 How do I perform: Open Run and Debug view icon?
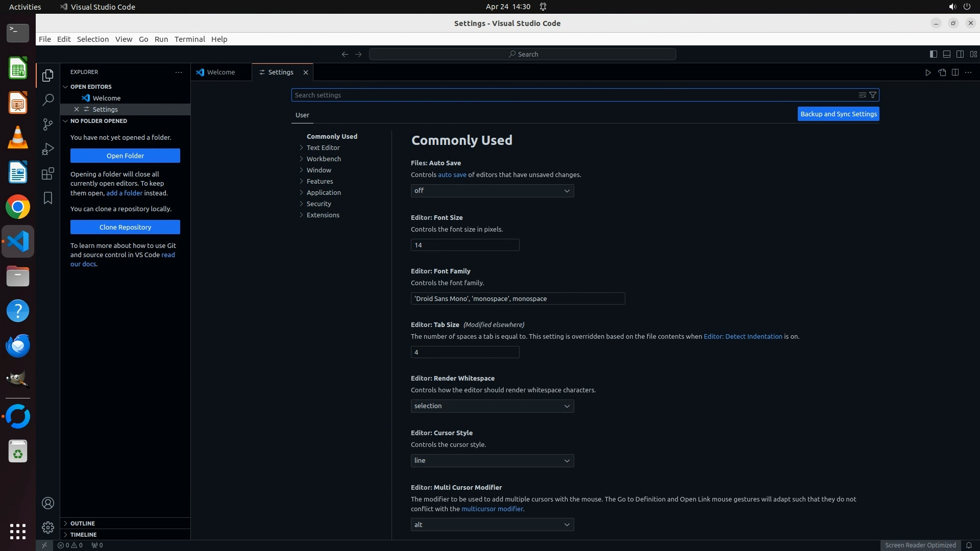coord(48,149)
